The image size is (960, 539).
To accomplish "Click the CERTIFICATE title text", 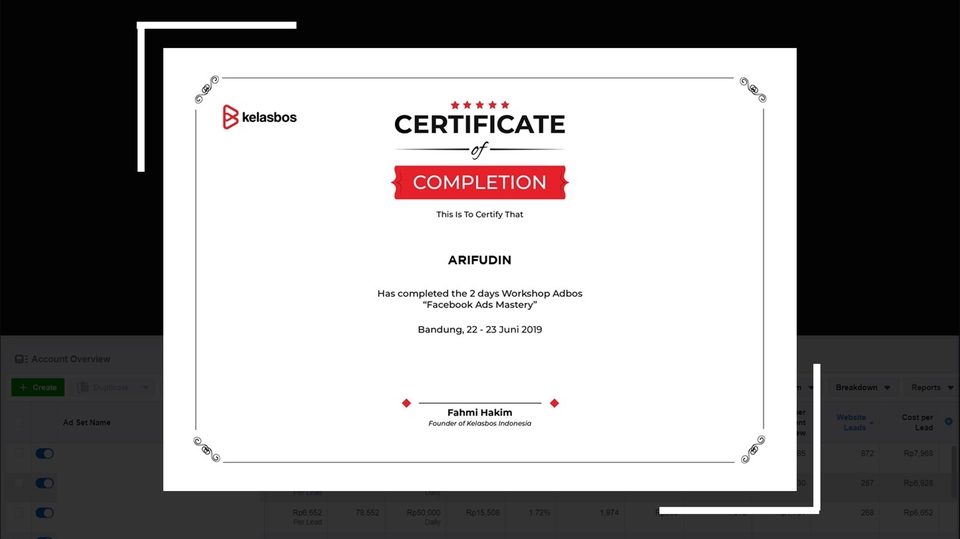I will pyautogui.click(x=479, y=124).
